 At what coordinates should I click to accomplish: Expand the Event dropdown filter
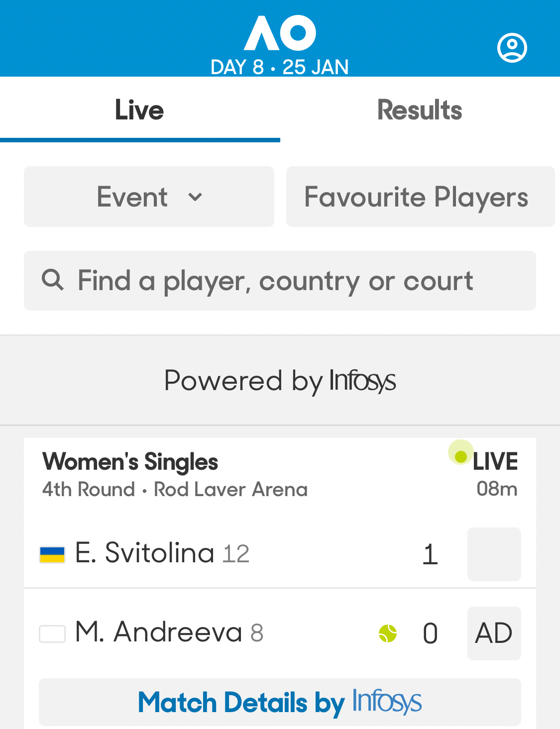tap(149, 197)
